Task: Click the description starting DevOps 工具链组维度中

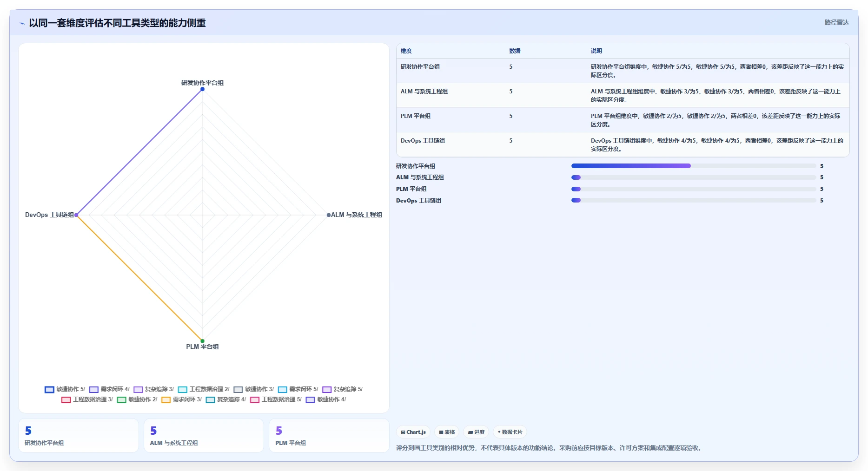Action: (x=717, y=145)
